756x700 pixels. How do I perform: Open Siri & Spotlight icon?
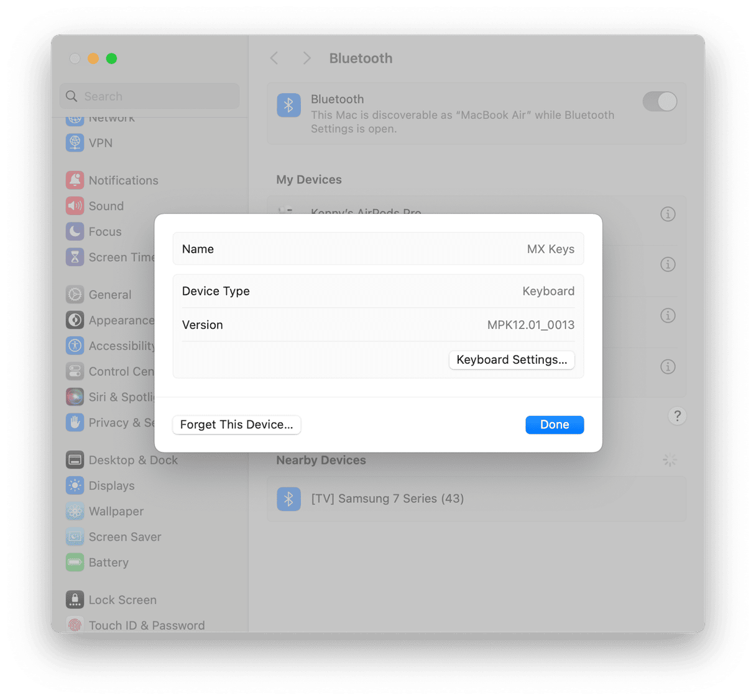(75, 397)
